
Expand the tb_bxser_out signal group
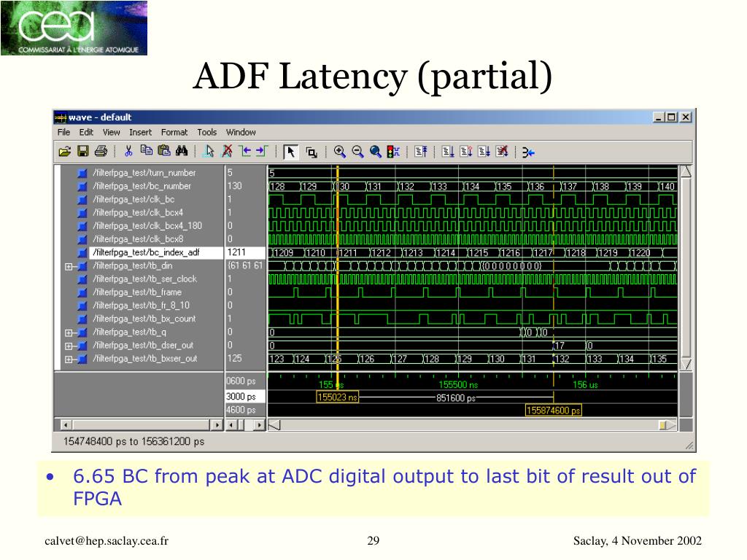[69, 359]
